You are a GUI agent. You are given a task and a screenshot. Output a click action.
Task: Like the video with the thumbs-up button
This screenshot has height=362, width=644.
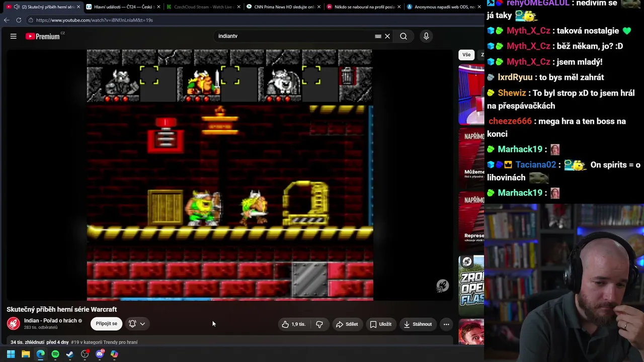tap(294, 324)
